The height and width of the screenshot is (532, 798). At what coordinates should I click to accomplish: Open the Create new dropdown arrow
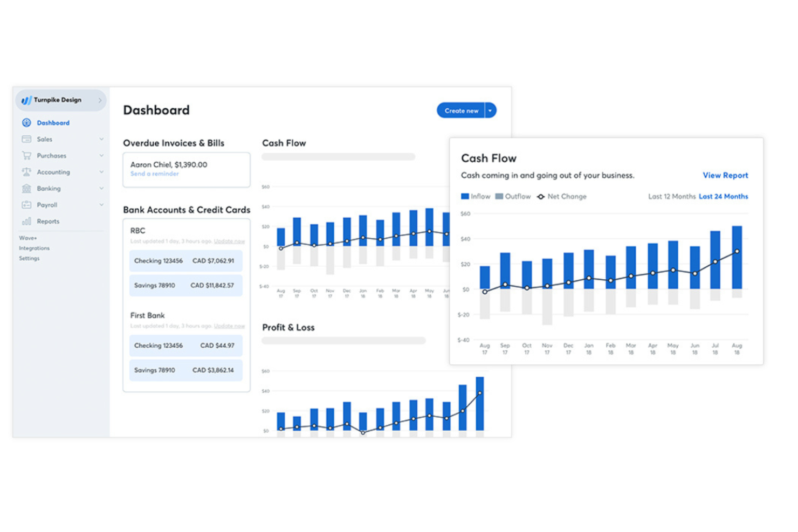[x=490, y=110]
